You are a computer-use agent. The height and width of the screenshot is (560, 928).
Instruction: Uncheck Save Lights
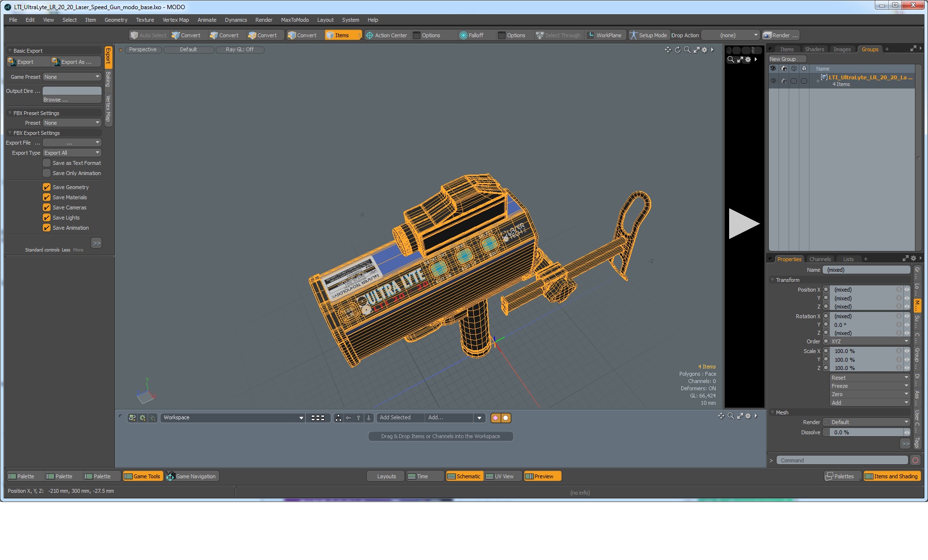47,218
